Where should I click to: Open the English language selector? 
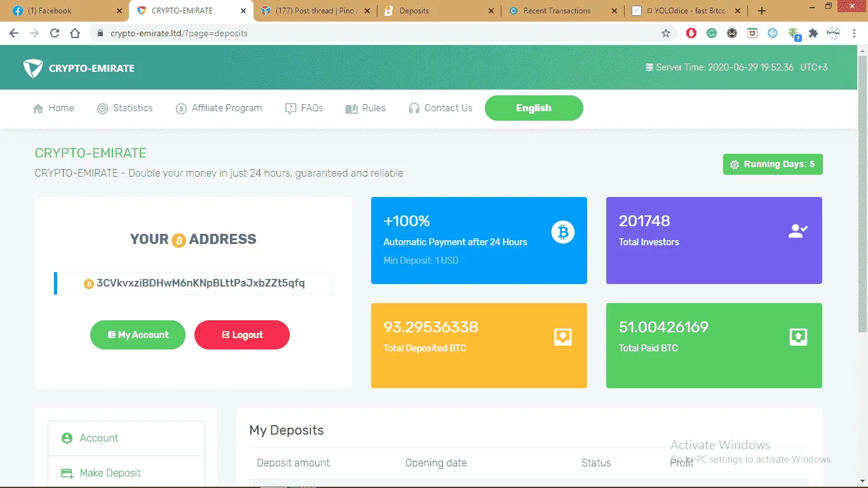click(x=534, y=108)
